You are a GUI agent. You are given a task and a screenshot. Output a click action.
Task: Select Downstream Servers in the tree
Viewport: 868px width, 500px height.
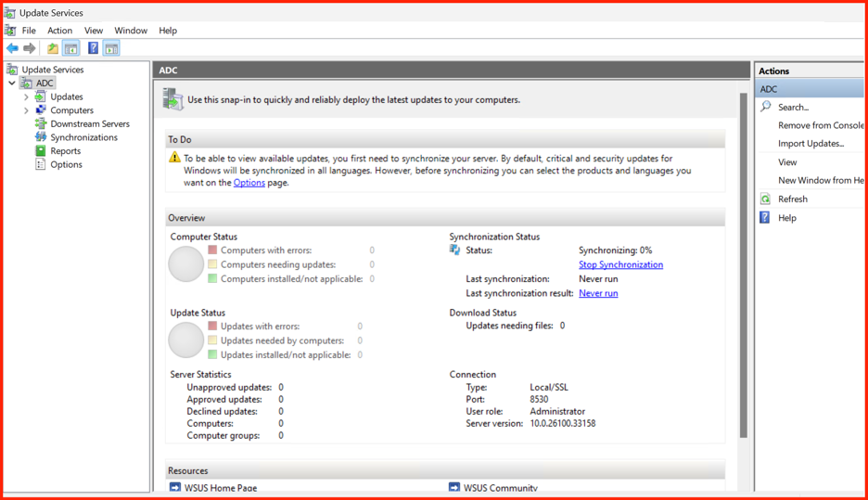click(x=90, y=123)
